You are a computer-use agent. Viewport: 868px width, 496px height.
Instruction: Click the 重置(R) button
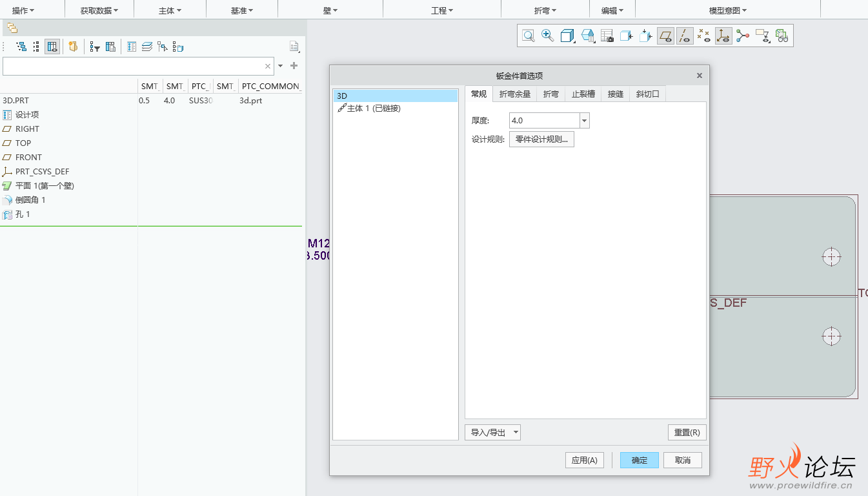(687, 432)
